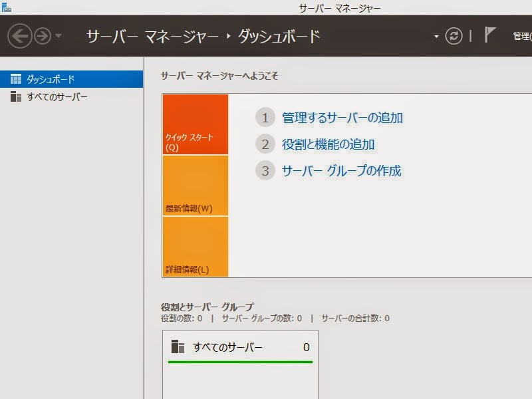Click the 役割とサーバー グループ heading

(207, 307)
